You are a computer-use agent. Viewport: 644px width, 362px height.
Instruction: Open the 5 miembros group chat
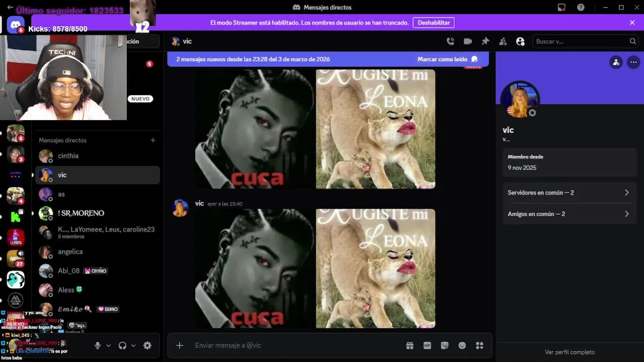coord(98,232)
